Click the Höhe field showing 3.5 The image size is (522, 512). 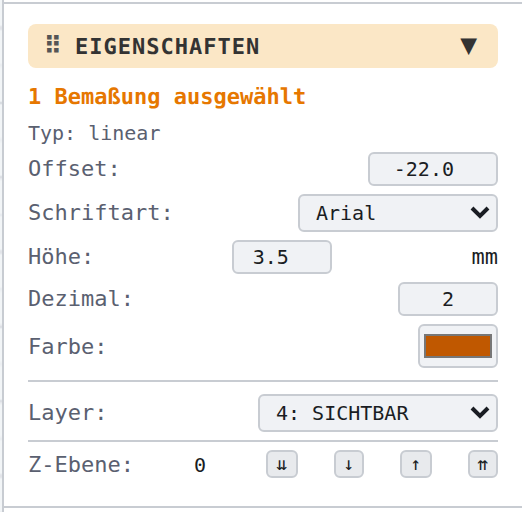[x=282, y=257]
